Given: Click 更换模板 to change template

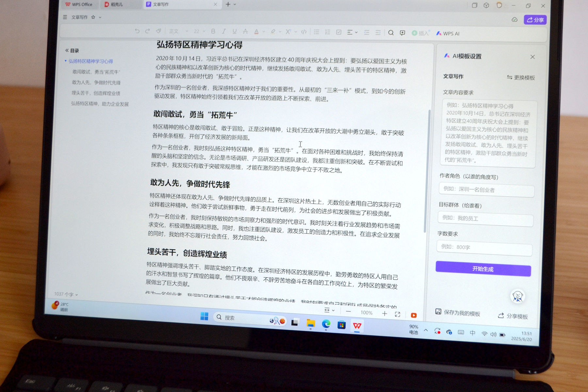Looking at the screenshot, I should coord(521,77).
